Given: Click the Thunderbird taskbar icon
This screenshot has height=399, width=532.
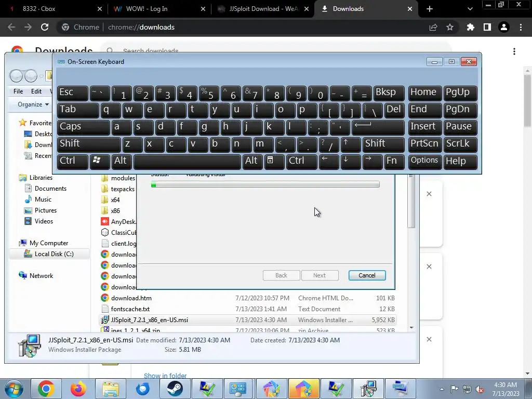Looking at the screenshot, I should [143, 389].
